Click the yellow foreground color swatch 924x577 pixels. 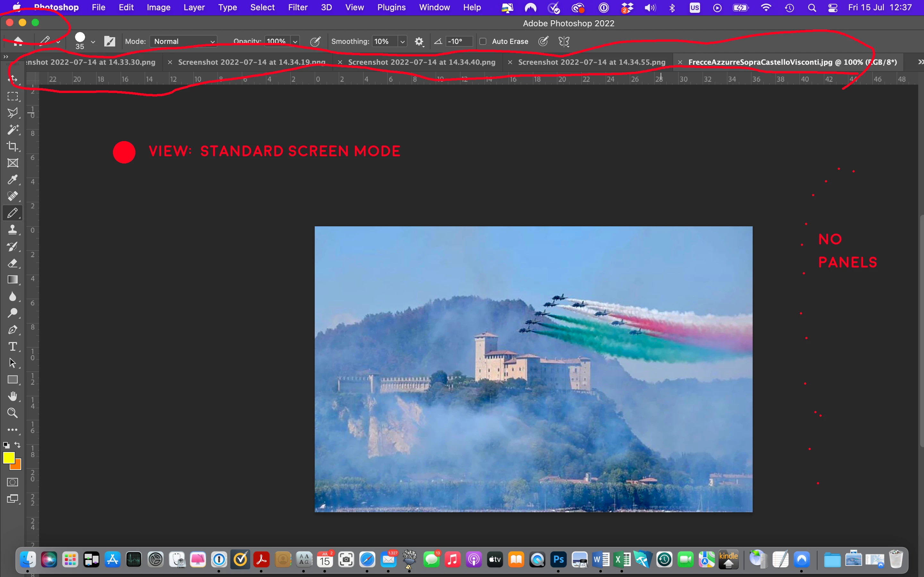pos(8,457)
